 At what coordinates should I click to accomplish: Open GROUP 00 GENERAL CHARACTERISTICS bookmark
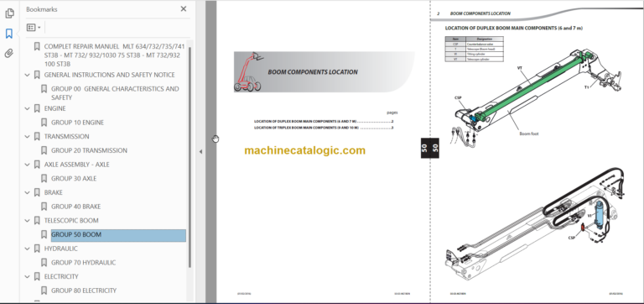coord(115,93)
